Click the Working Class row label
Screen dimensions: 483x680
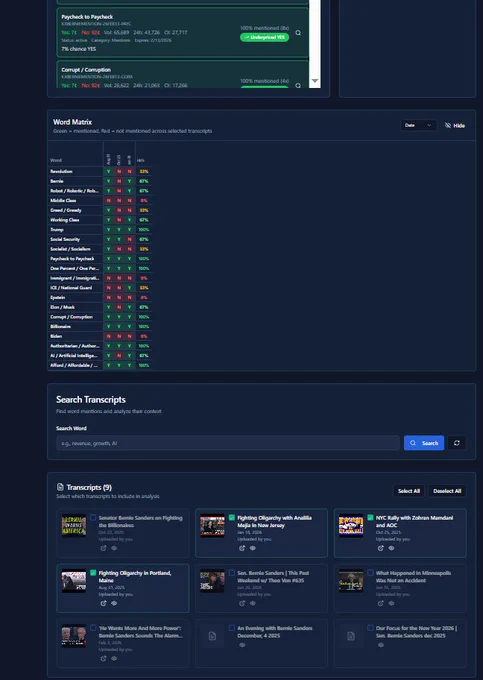pyautogui.click(x=65, y=220)
